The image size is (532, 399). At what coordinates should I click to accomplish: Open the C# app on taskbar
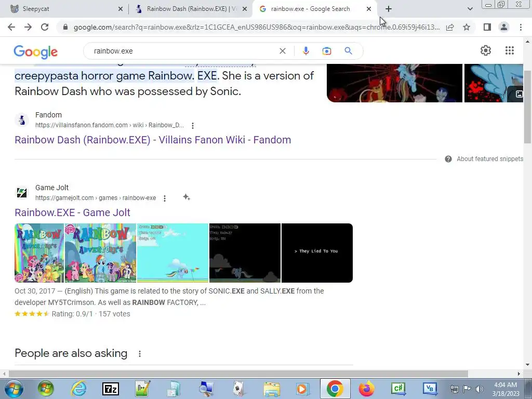pos(398,389)
